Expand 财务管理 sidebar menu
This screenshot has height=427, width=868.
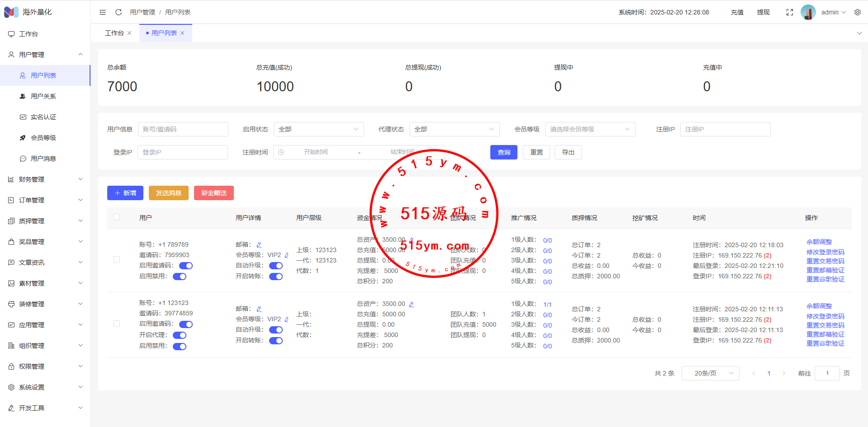coord(45,179)
